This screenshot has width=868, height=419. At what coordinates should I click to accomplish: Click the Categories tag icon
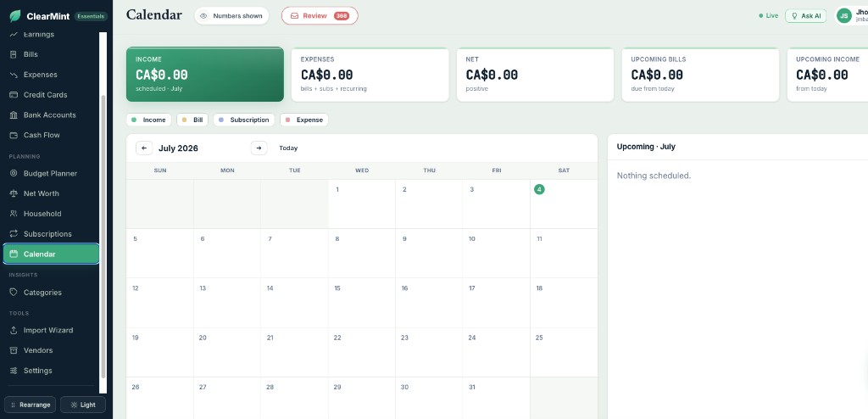[14, 292]
